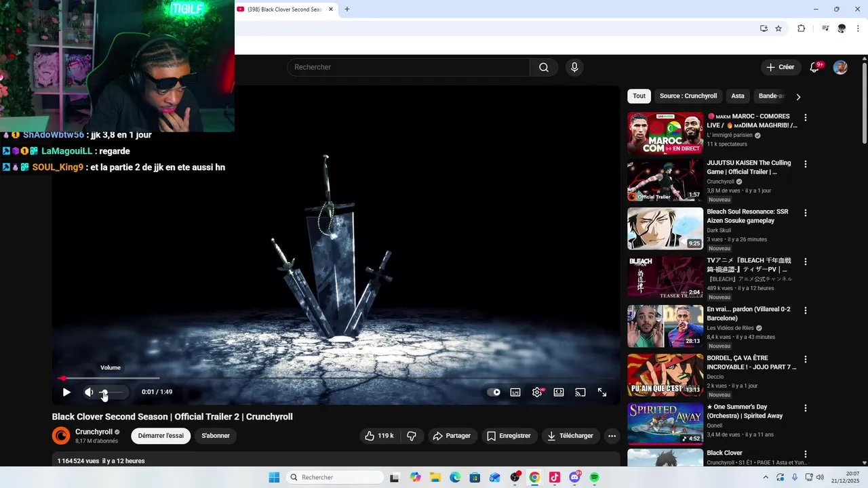Image resolution: width=868 pixels, height=488 pixels.
Task: Play the Black Clover trailer video
Action: click(x=66, y=392)
